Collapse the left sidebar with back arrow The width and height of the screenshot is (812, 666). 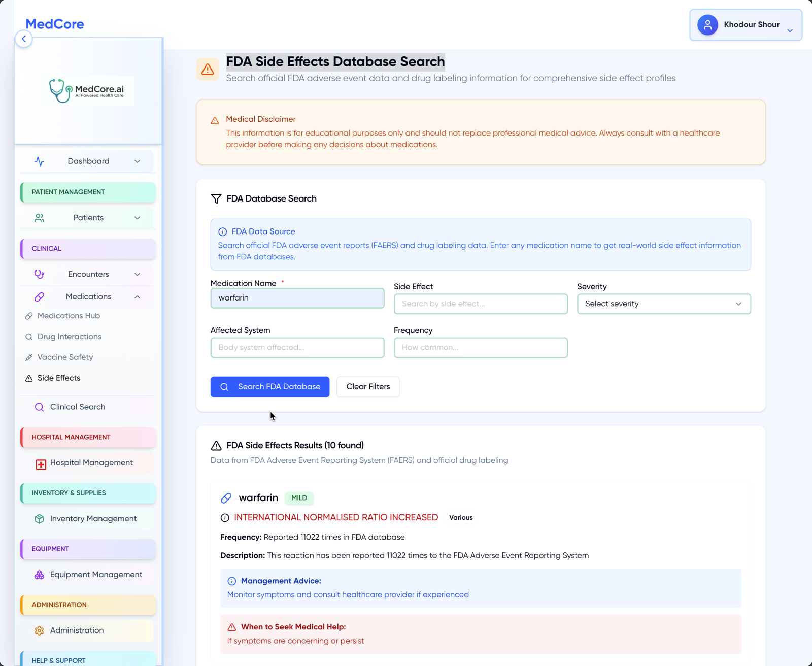(24, 39)
